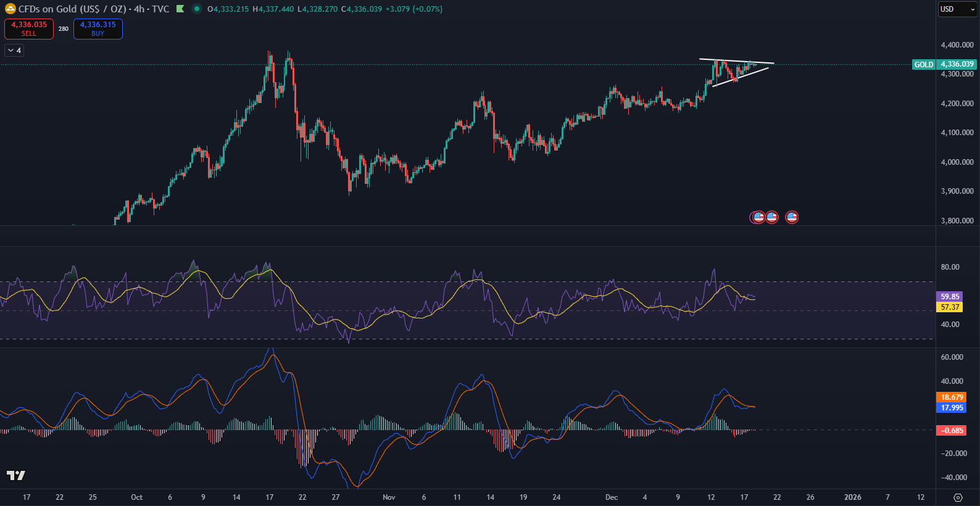This screenshot has width=980, height=506.
Task: Click the 2026 label on time axis
Action: coord(852,497)
